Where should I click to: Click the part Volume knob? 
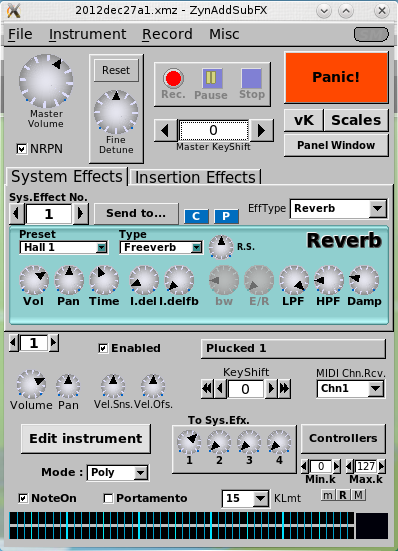point(31,384)
